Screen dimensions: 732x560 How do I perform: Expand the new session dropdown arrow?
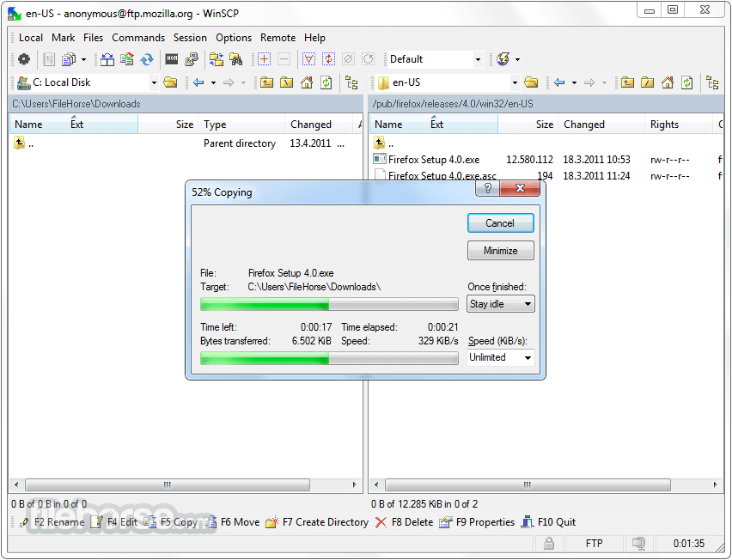coord(517,59)
